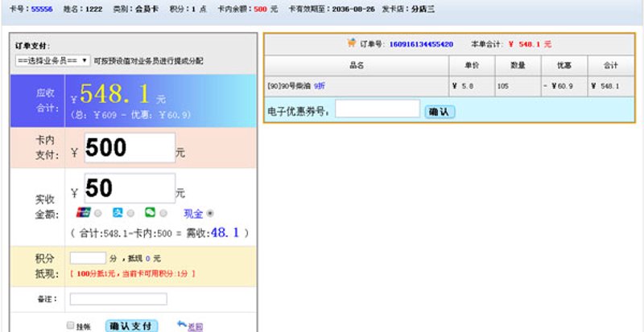Click the 优惠 column header
Viewport: 644px width, 332px height.
click(x=564, y=66)
